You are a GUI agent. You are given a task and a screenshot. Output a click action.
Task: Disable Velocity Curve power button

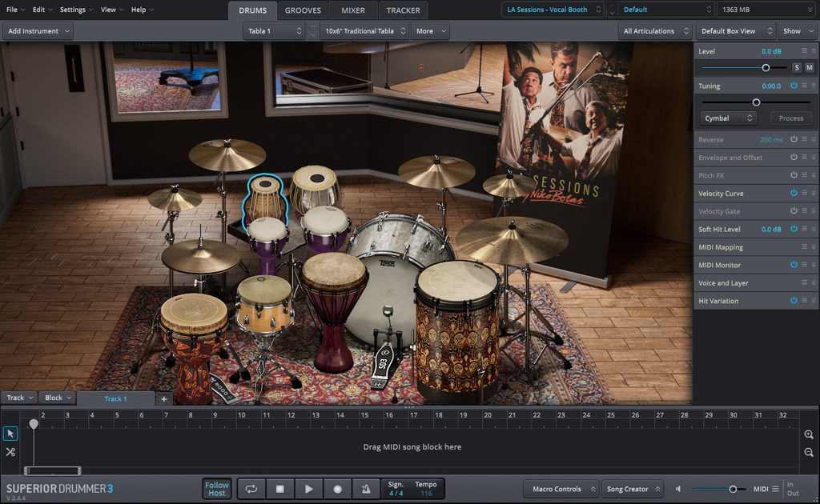pyautogui.click(x=794, y=194)
